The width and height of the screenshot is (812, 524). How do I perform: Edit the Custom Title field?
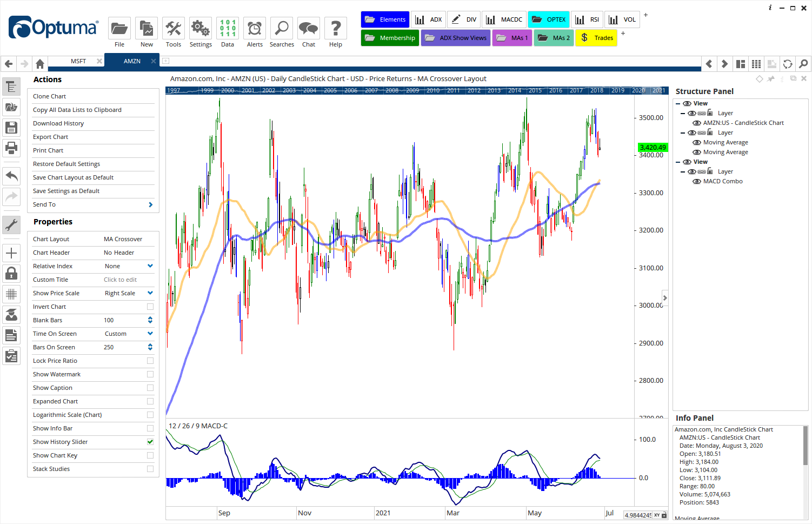(128, 280)
